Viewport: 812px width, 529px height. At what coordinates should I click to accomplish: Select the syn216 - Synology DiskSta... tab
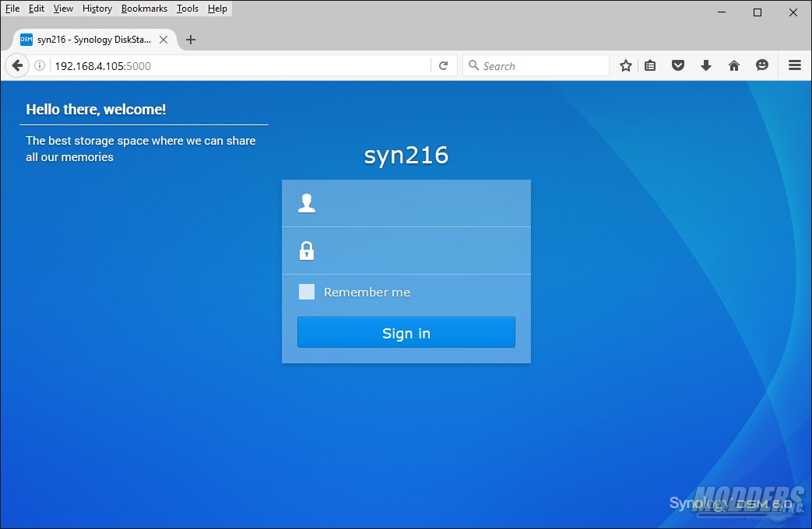(x=94, y=40)
